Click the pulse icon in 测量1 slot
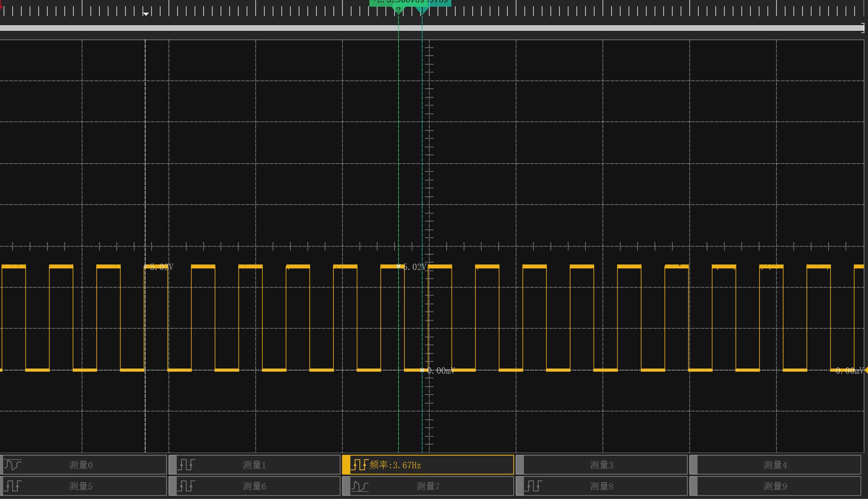 [186, 465]
